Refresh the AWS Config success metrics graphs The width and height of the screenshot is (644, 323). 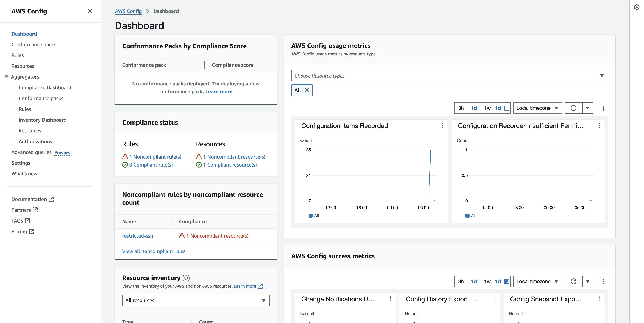pyautogui.click(x=574, y=282)
